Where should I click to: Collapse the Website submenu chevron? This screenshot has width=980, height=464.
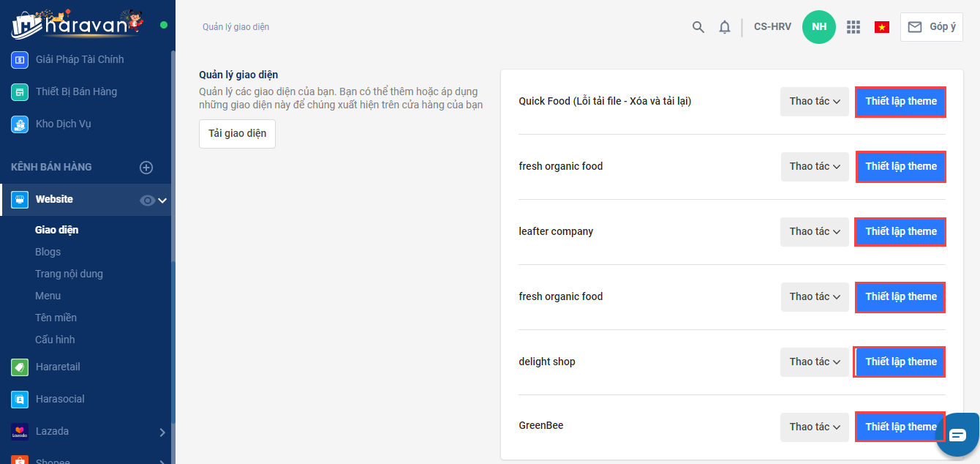[162, 201]
